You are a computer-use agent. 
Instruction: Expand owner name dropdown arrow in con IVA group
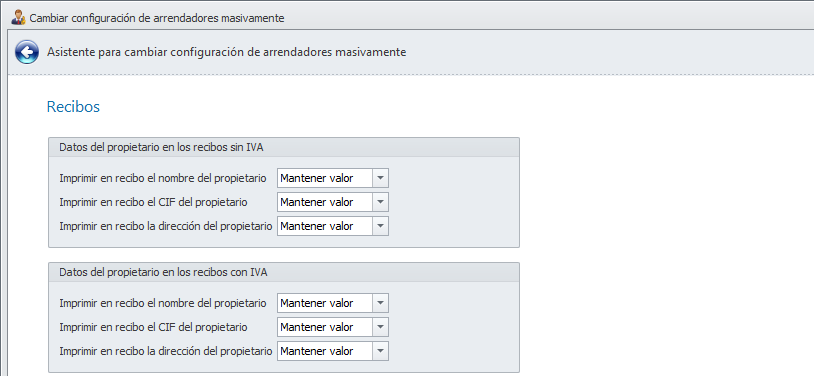381,303
